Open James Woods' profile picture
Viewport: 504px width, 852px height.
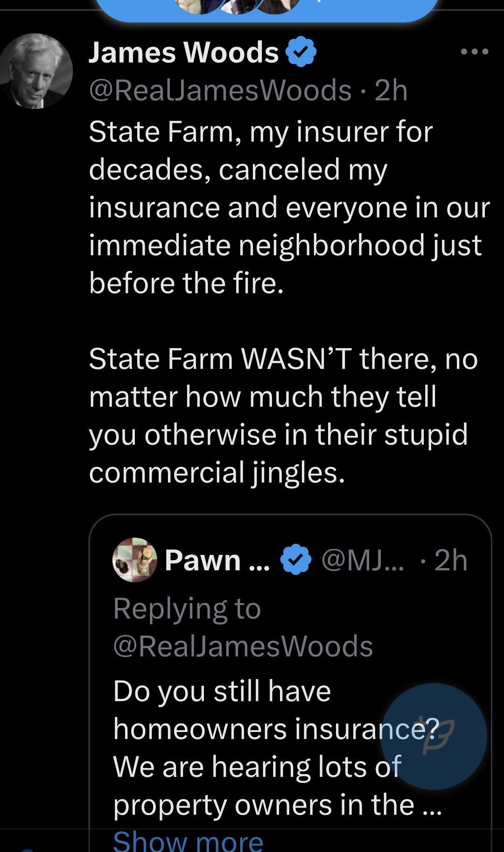(x=36, y=71)
